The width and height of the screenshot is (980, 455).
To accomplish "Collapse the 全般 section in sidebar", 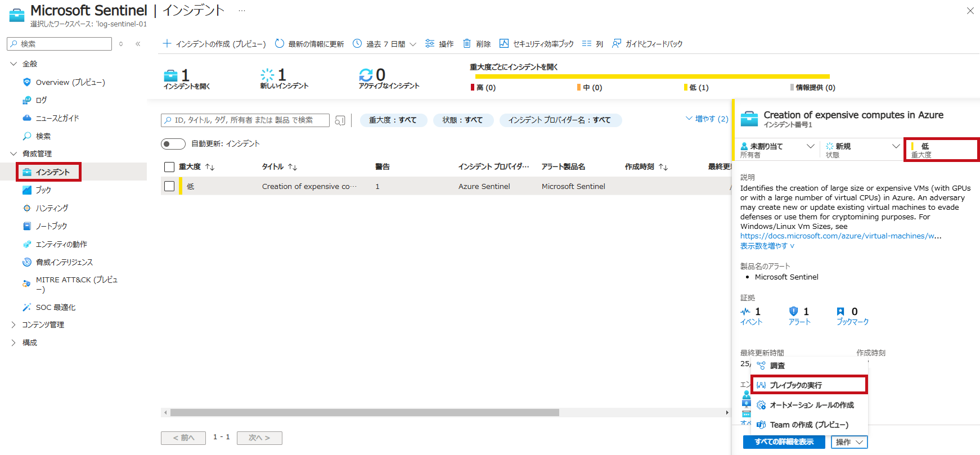I will [x=14, y=64].
